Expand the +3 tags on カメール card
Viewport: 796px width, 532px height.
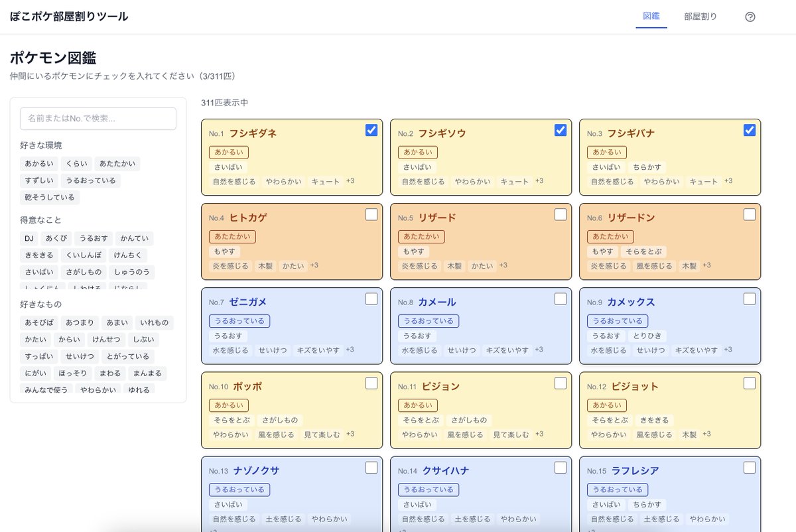539,350
